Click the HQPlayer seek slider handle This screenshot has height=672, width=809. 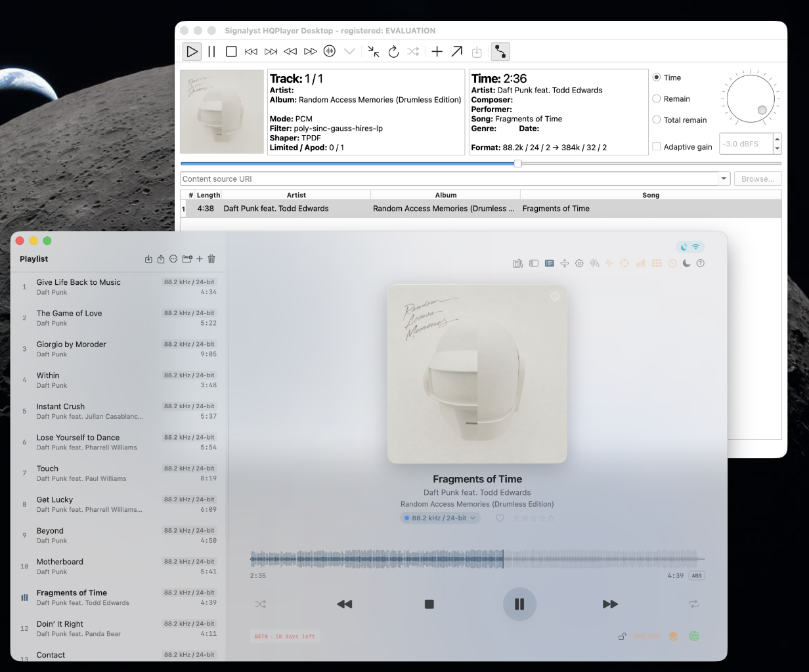[517, 163]
